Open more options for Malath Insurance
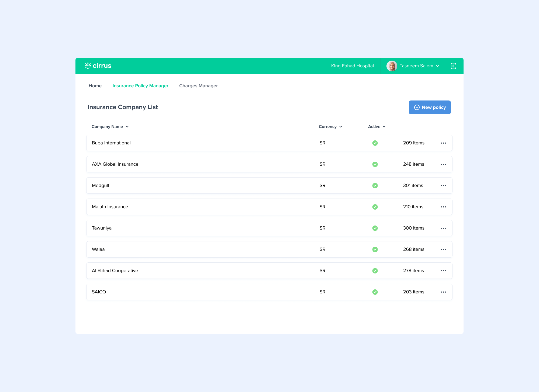539x392 pixels. (444, 207)
